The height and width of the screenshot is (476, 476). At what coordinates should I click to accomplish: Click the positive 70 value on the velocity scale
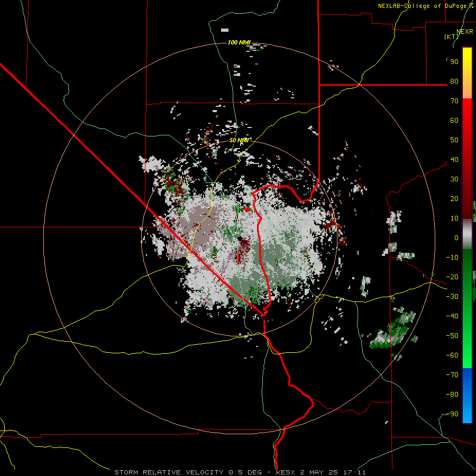454,101
